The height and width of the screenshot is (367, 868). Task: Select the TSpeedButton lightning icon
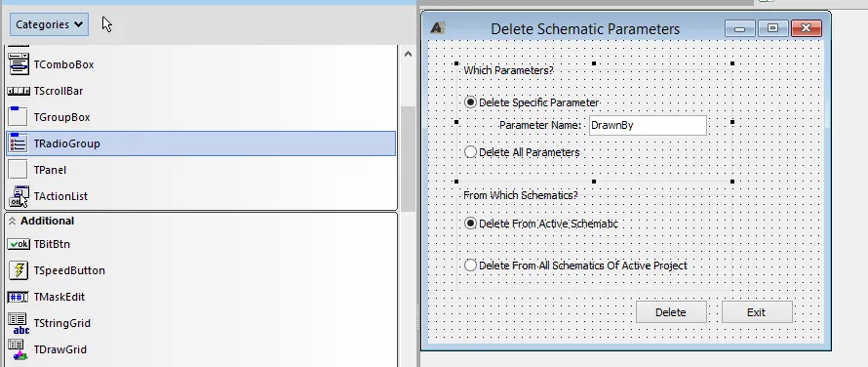pyautogui.click(x=19, y=270)
